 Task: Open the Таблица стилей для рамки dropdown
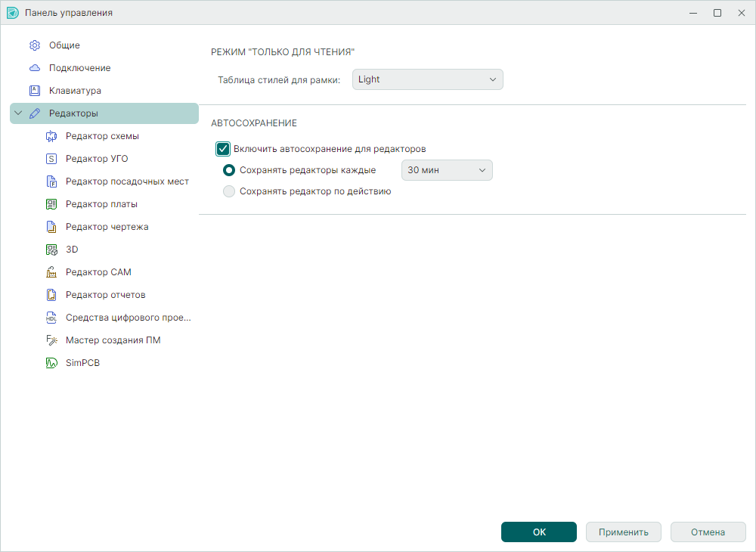coord(427,79)
